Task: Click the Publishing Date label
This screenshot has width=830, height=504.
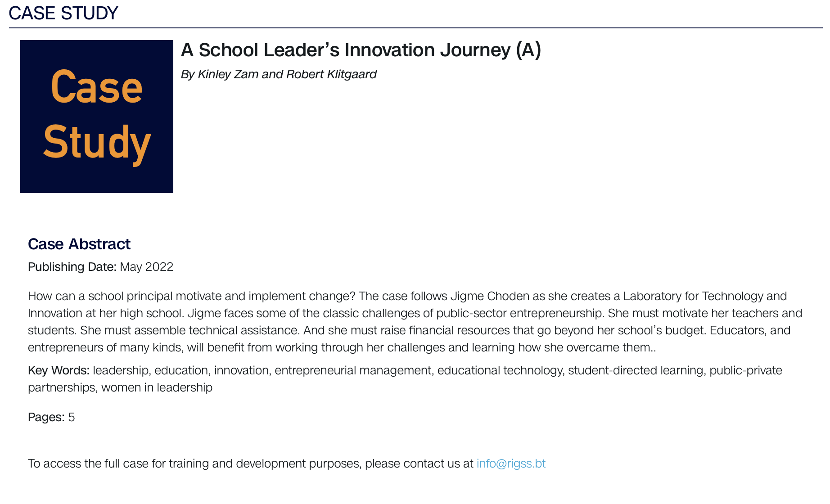Action: (72, 267)
